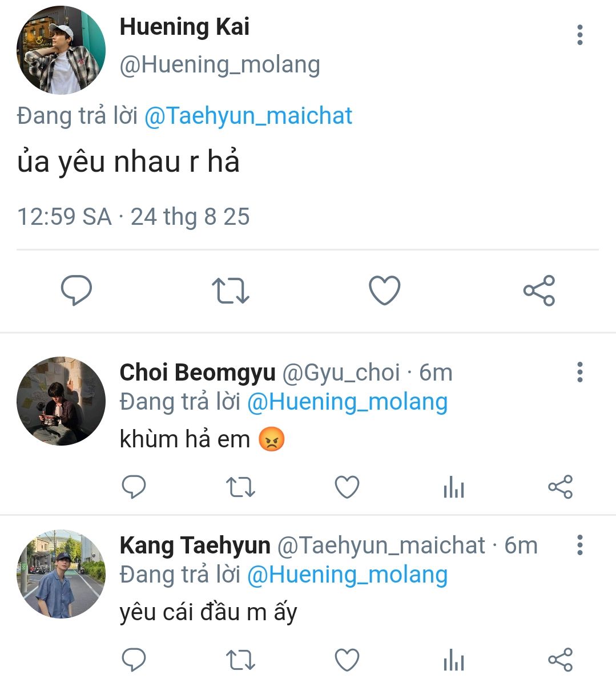Screen dimensions: 616x679
Task: View analytics for Choi Beomgyu's reply
Action: [454, 488]
